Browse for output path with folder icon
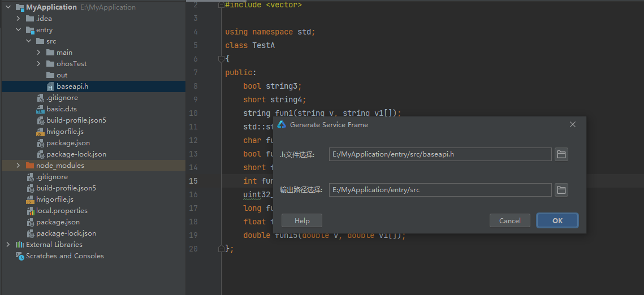 (561, 190)
